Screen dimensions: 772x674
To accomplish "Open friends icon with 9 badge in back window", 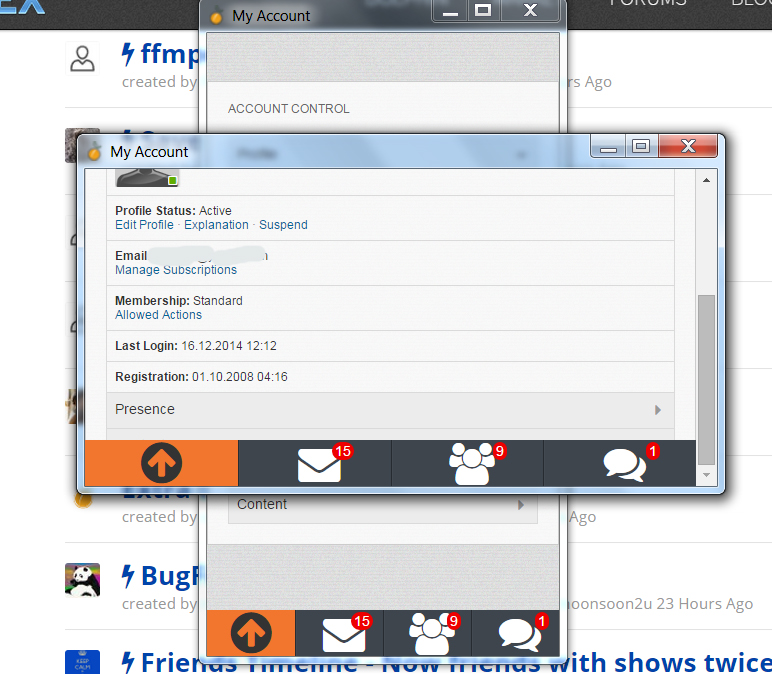I will [x=433, y=633].
